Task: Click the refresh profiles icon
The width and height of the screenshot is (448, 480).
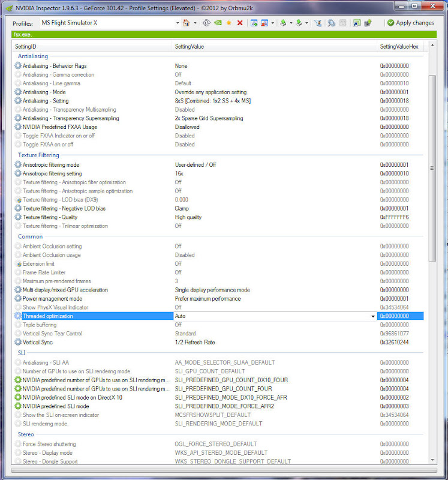Action: pos(206,23)
